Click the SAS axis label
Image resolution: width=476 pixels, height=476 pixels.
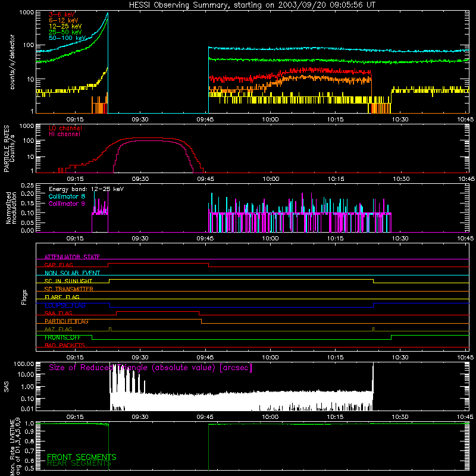(6, 387)
